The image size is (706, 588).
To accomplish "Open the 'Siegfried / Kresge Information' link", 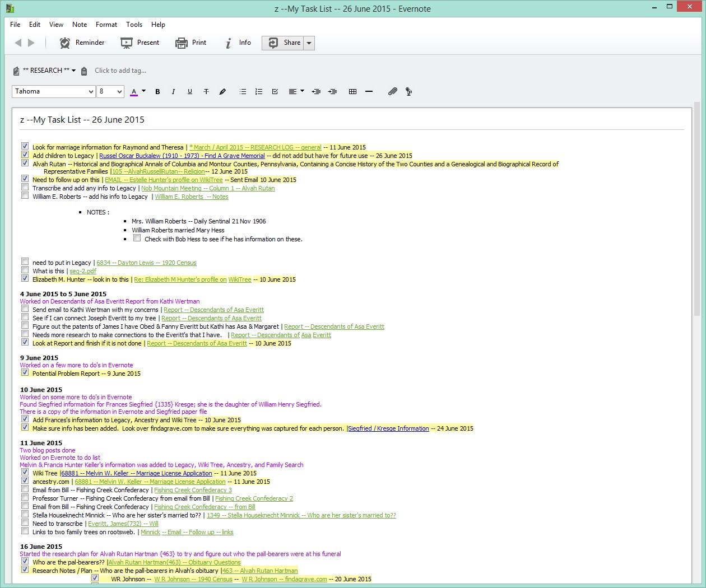I will tap(388, 428).
